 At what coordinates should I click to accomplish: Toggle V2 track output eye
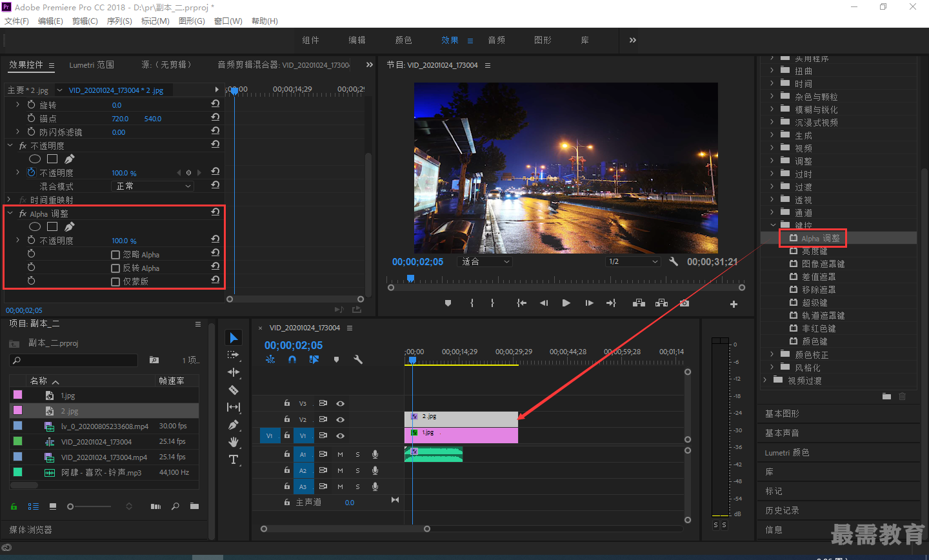pos(340,419)
